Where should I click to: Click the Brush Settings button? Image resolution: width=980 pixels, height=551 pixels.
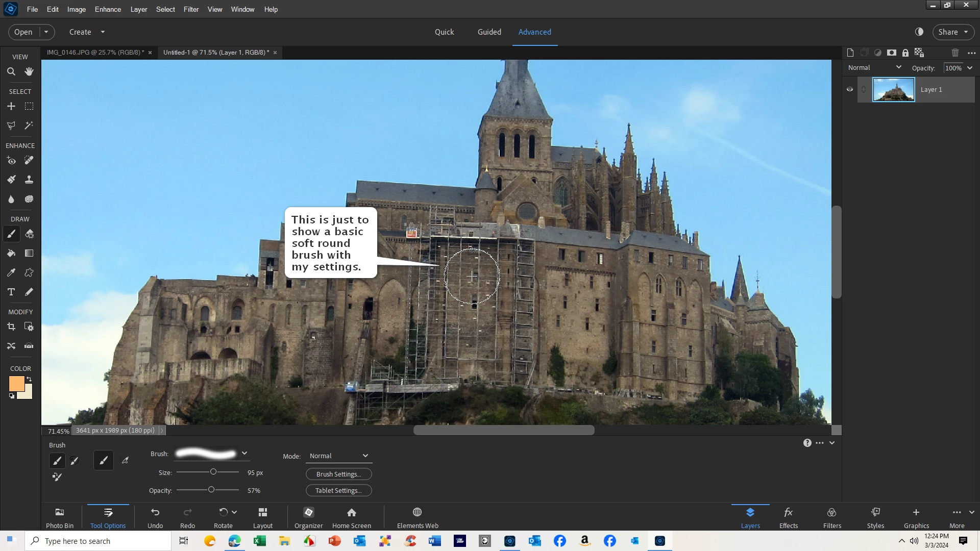point(338,474)
